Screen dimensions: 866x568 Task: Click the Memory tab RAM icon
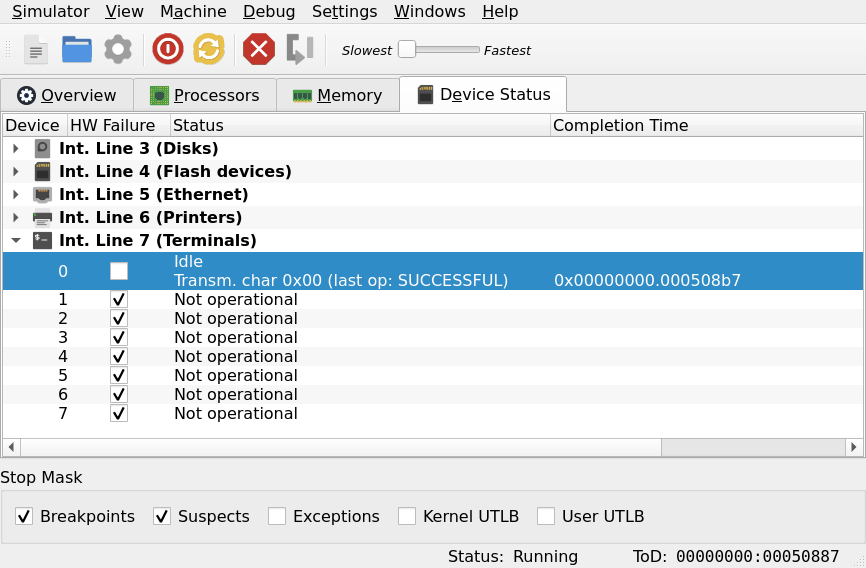302,96
